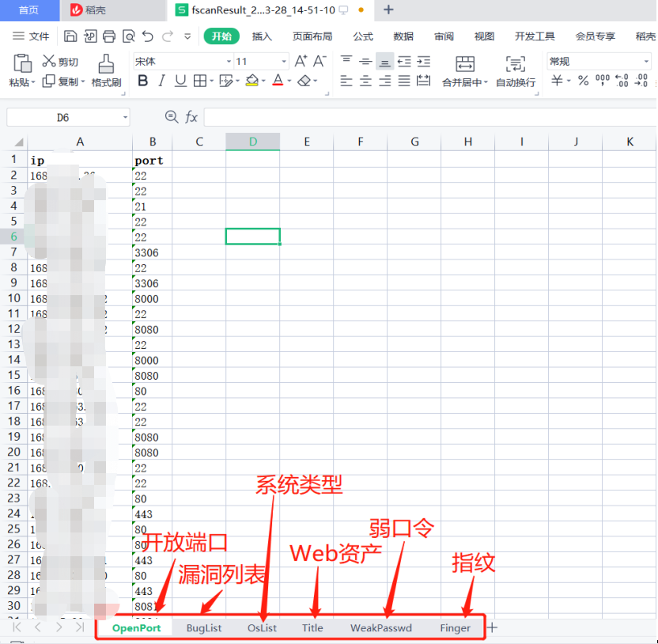658x644 pixels.
Task: Click the Auto Wrap Text button
Action: [x=516, y=70]
